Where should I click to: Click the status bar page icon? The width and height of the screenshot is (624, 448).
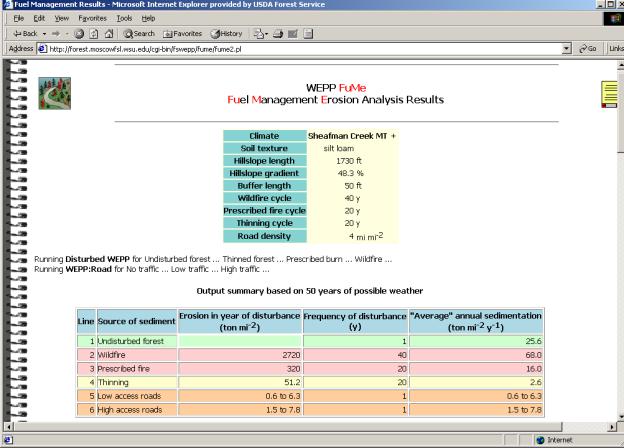point(8,440)
